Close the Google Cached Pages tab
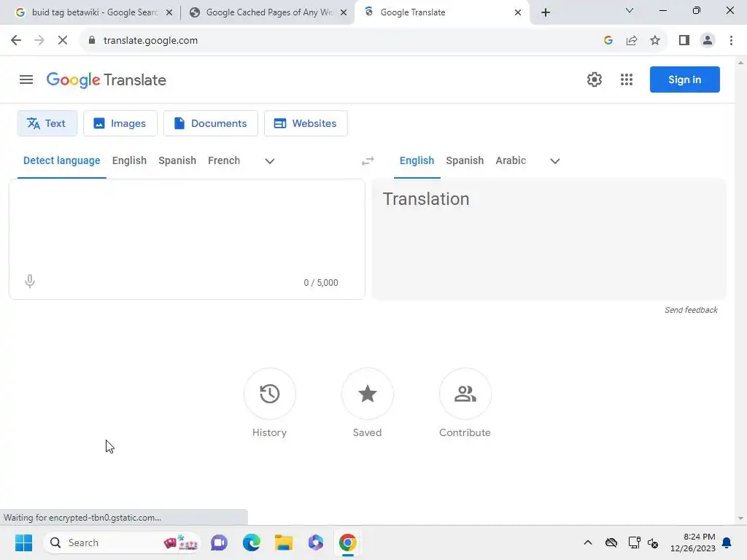This screenshot has height=560, width=747. pyautogui.click(x=344, y=12)
